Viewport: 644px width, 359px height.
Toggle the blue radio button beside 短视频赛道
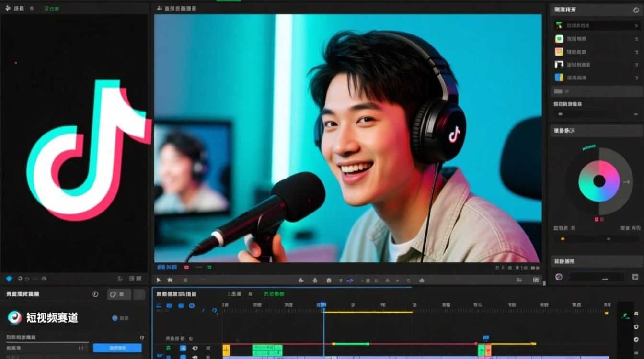(115, 318)
